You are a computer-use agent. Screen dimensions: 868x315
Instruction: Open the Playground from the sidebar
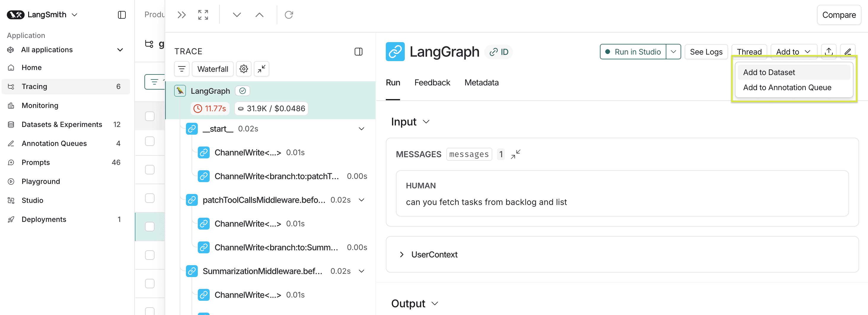click(x=41, y=181)
